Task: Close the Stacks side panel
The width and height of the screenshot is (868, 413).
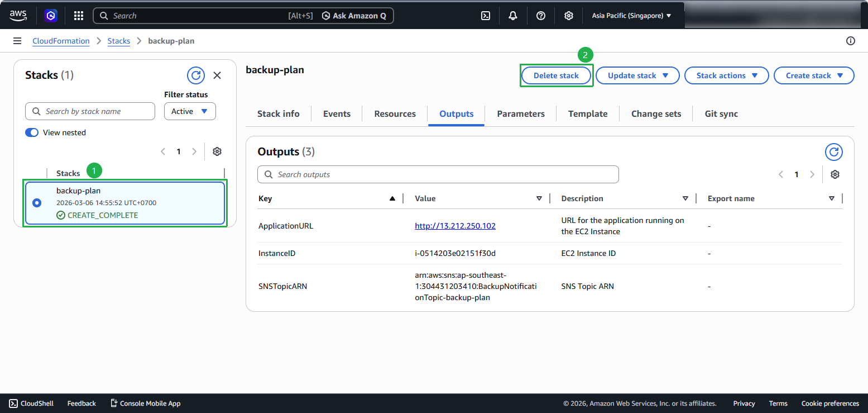Action: point(217,75)
